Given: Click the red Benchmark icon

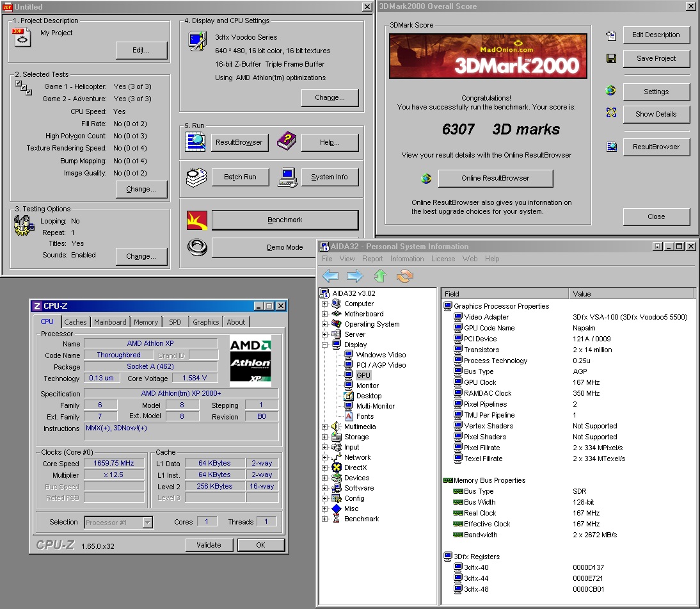Looking at the screenshot, I should pos(197,220).
